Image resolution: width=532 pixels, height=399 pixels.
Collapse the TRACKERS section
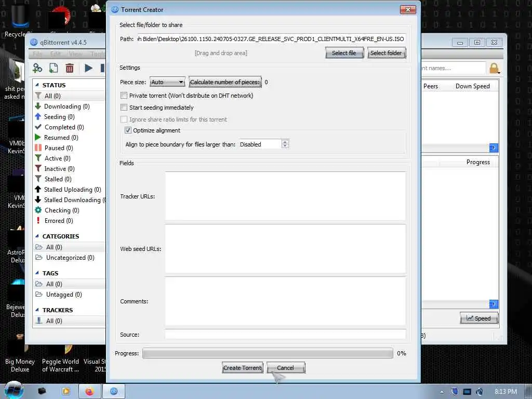coord(37,310)
